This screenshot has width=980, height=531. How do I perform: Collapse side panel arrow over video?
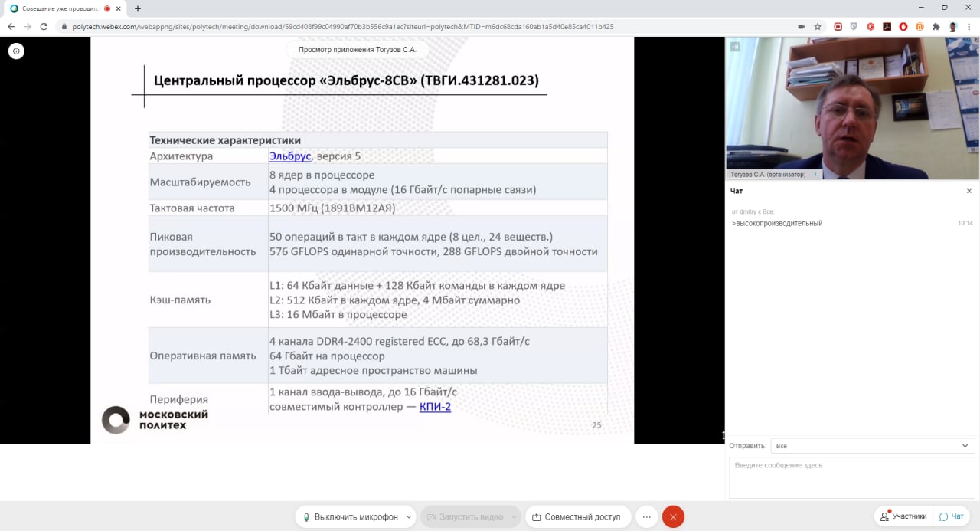click(x=735, y=47)
